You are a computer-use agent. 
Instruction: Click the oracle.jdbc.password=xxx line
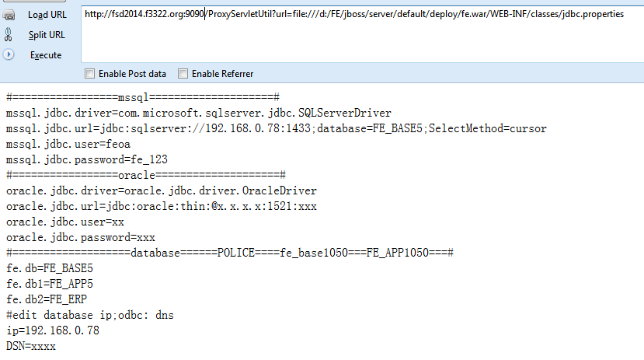(81, 237)
